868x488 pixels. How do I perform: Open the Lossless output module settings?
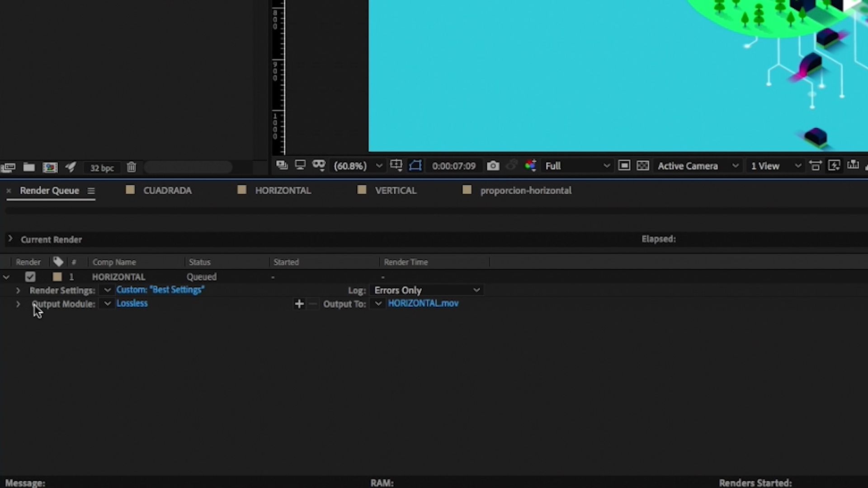point(132,303)
